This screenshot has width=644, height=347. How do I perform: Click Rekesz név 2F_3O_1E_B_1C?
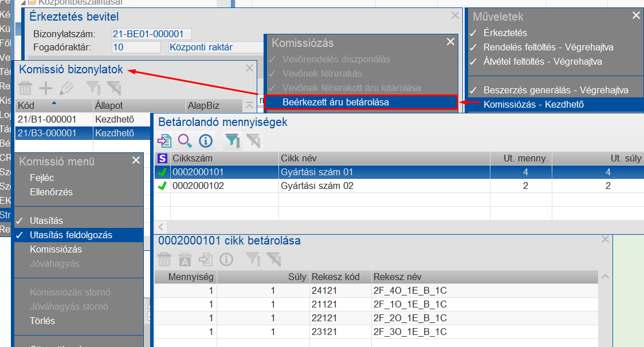pos(485,332)
